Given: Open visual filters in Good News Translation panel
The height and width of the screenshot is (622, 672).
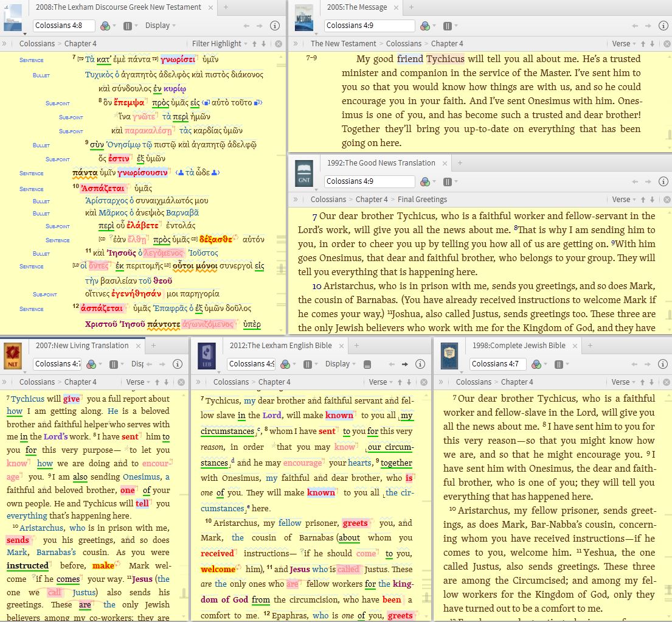Looking at the screenshot, I should [425, 181].
